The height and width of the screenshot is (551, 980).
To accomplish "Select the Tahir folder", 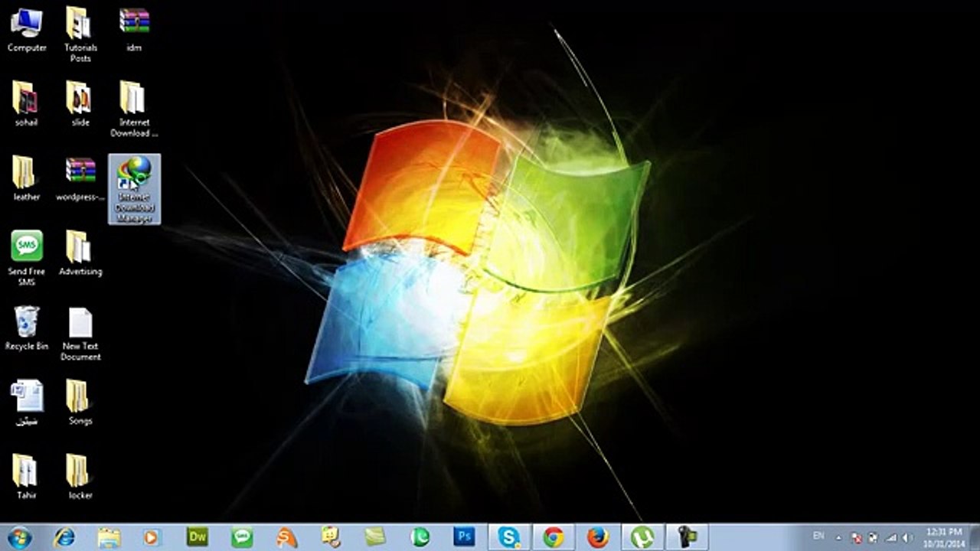I will pos(27,476).
